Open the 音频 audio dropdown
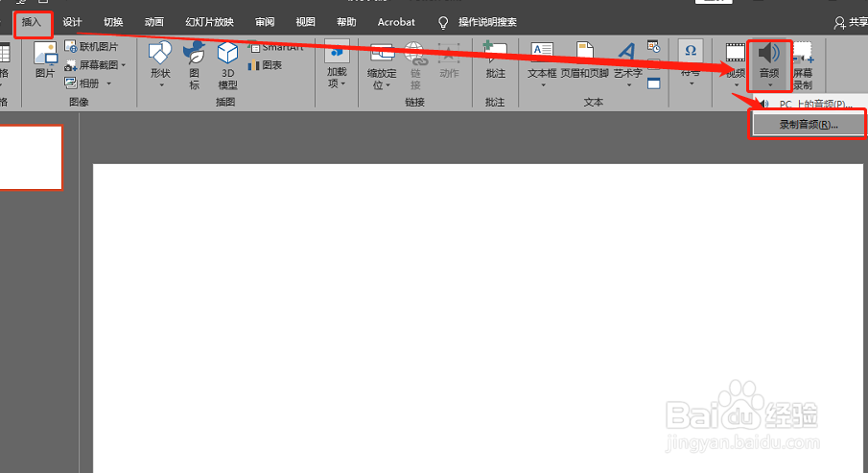Viewport: 868px width, 473px height. (769, 65)
